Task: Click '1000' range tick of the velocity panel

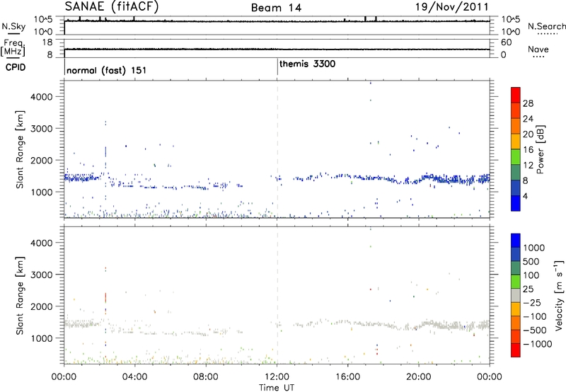Action: point(42,338)
